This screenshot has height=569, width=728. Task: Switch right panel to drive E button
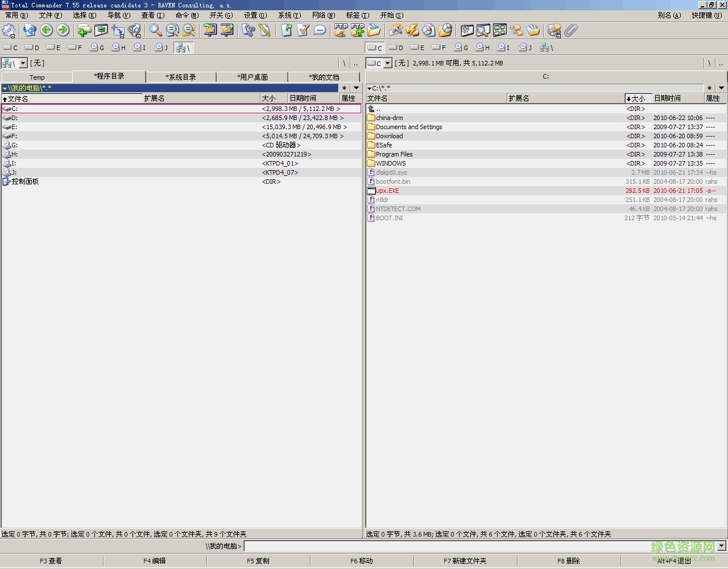(418, 48)
